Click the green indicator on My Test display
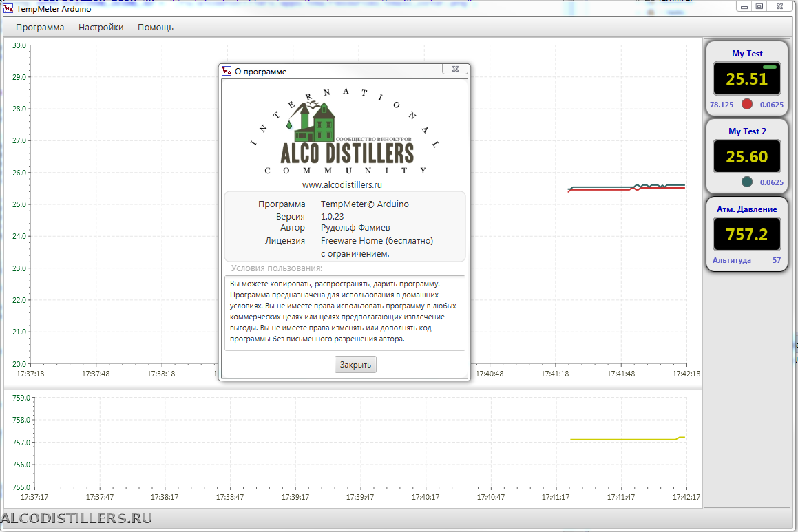This screenshot has height=532, width=798. click(x=770, y=67)
